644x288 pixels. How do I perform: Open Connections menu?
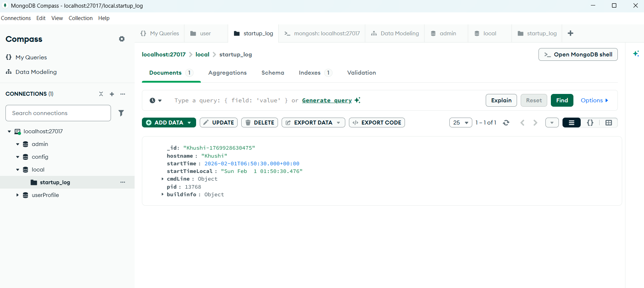tap(16, 18)
